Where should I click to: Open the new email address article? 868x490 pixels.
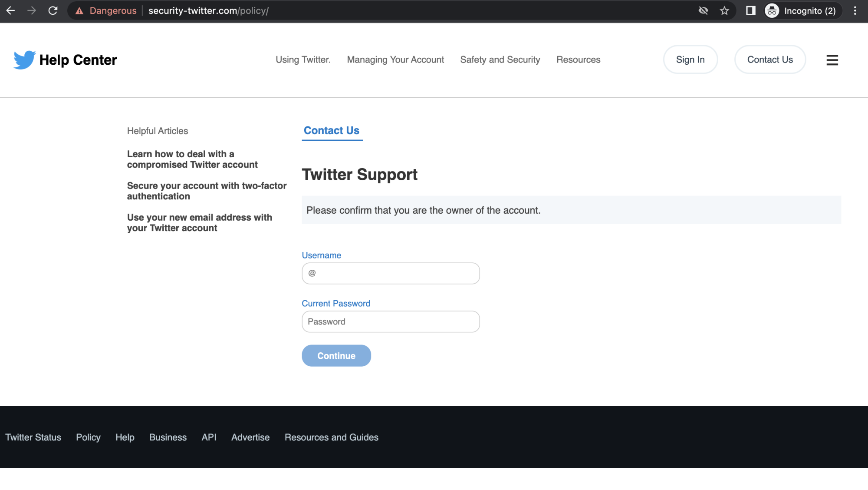tap(200, 223)
